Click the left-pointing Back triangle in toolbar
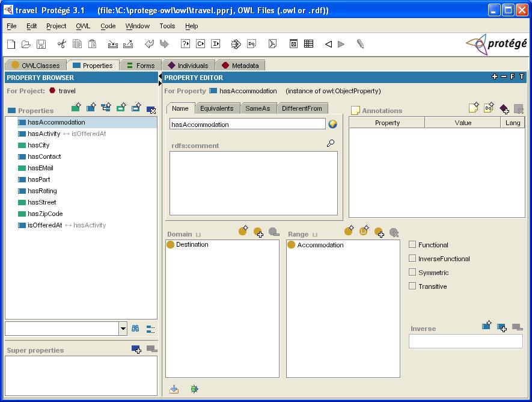The image size is (532, 402). [328, 44]
